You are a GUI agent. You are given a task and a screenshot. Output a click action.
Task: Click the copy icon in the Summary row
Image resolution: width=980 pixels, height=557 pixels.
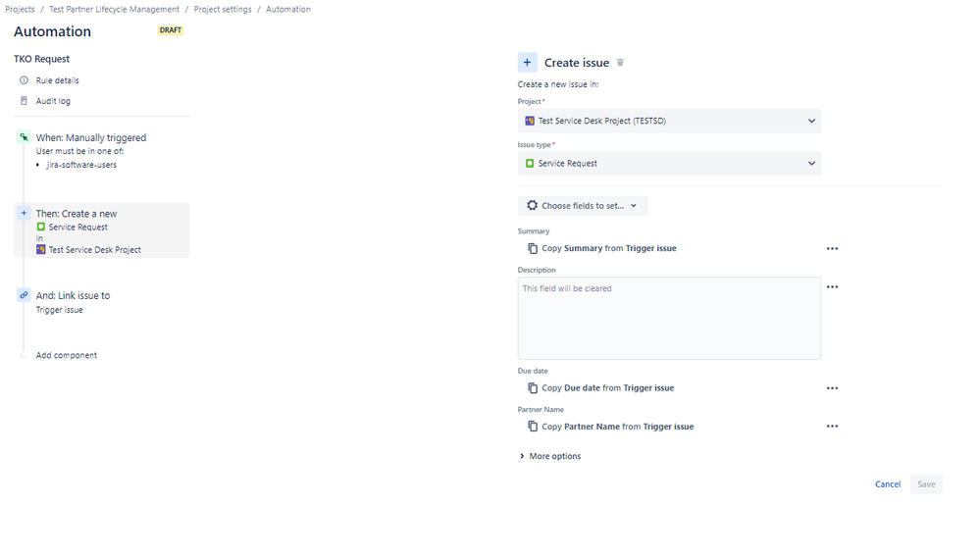click(533, 248)
